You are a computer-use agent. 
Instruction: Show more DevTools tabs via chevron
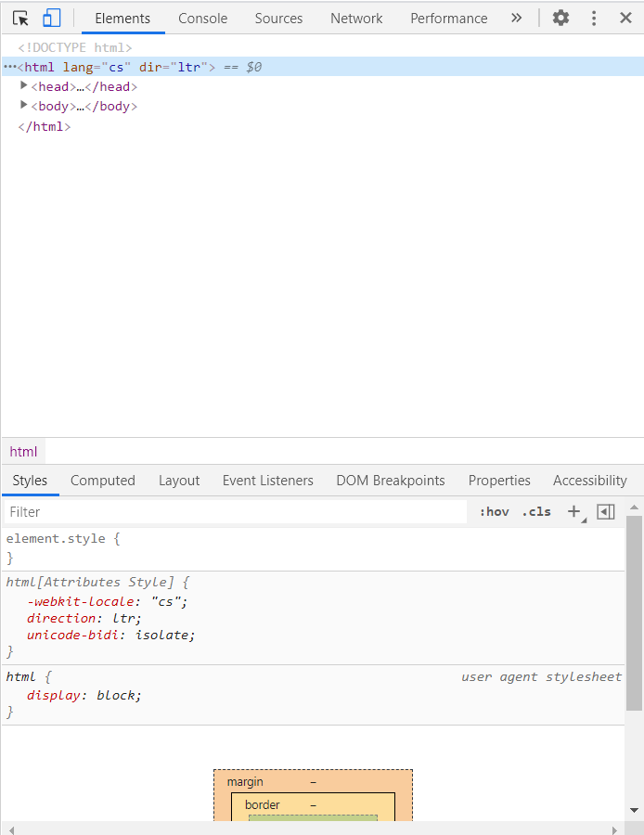point(516,18)
